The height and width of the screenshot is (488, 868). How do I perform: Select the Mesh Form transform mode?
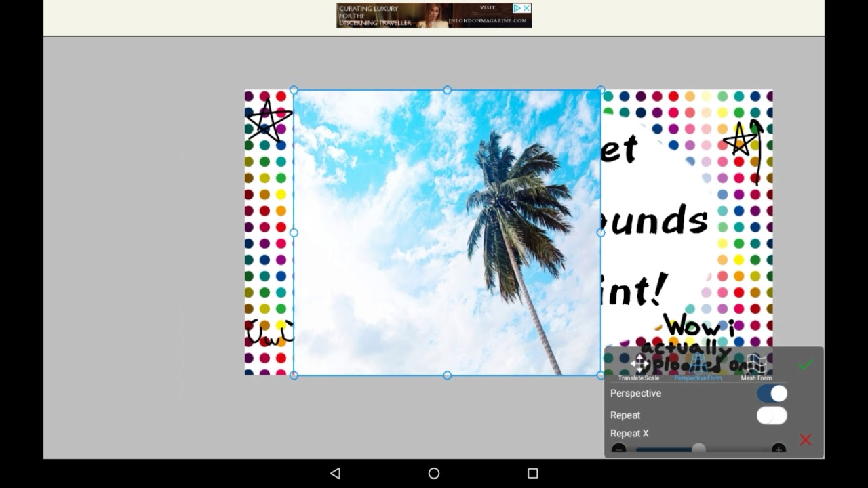click(x=756, y=367)
